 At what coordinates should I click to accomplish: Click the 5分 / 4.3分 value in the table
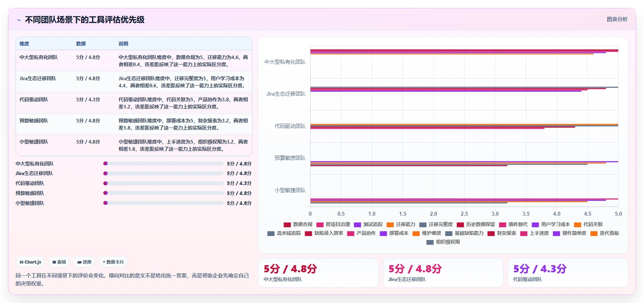pyautogui.click(x=88, y=100)
